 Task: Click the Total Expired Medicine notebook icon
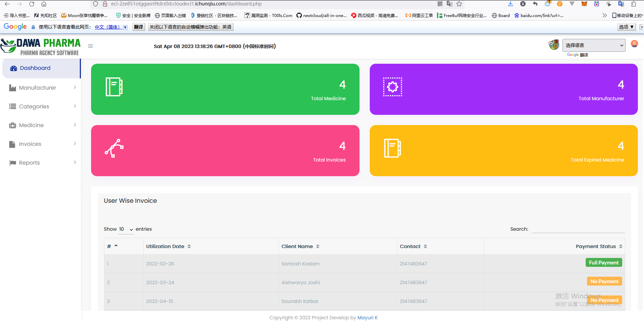[392, 148]
